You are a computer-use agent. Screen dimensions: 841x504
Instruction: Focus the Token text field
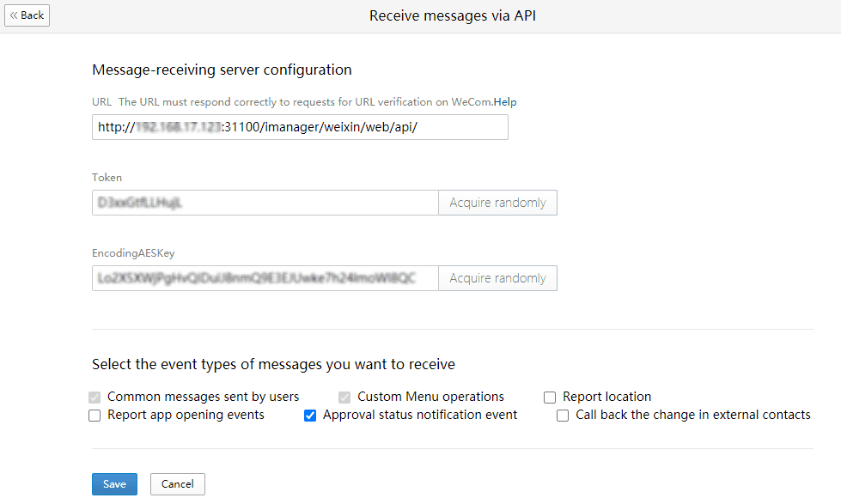pos(265,203)
